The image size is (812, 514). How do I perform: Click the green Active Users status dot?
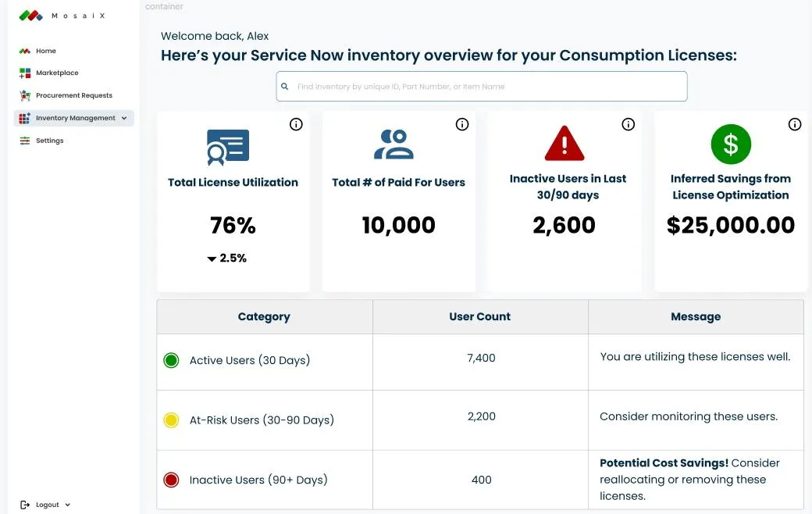pos(172,361)
